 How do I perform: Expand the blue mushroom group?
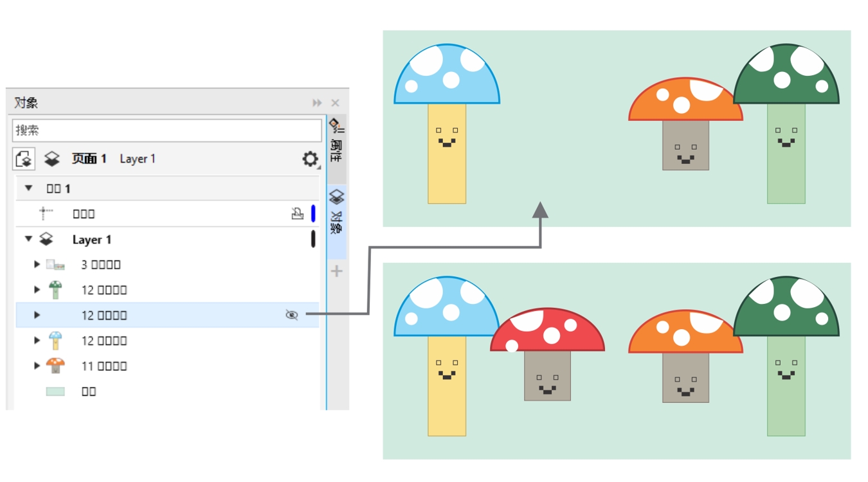coord(37,341)
